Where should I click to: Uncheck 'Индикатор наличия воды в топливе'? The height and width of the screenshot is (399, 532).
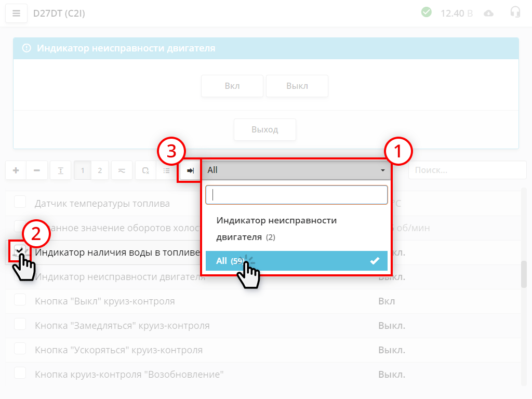click(20, 251)
